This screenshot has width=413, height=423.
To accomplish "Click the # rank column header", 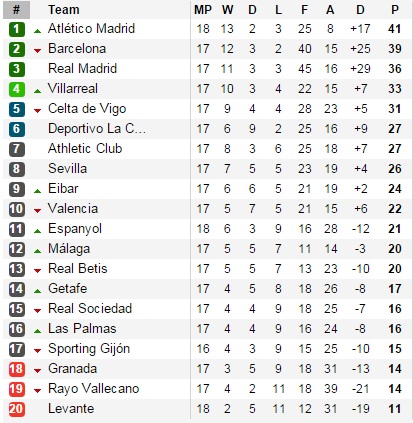I will click(16, 10).
